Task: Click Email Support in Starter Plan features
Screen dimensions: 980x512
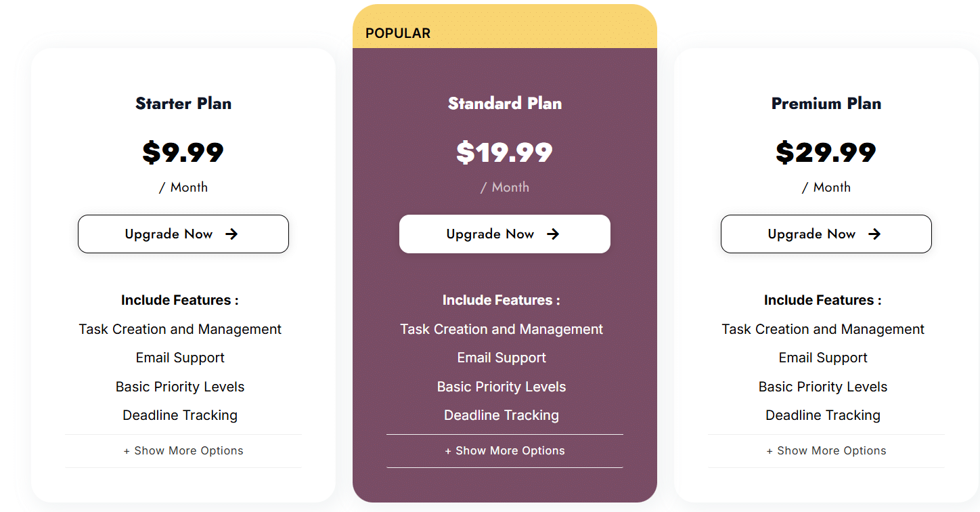Action: coord(180,358)
